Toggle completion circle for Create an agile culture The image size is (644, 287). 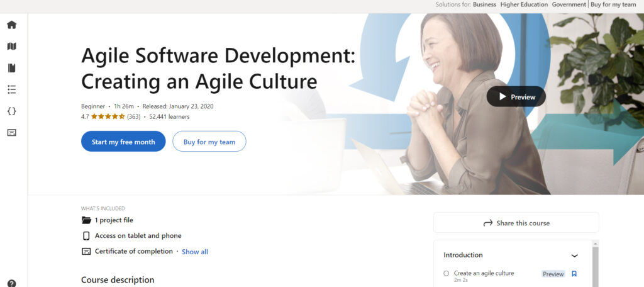tap(446, 274)
